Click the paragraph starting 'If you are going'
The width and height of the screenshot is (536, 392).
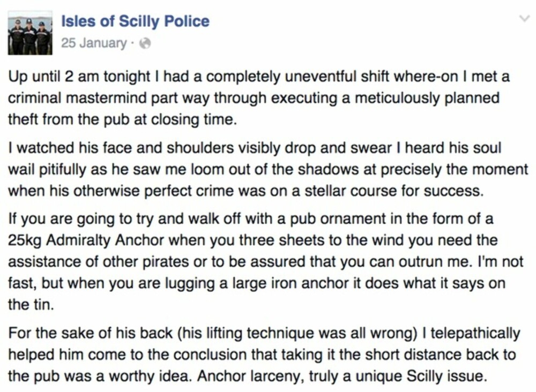coord(266,261)
